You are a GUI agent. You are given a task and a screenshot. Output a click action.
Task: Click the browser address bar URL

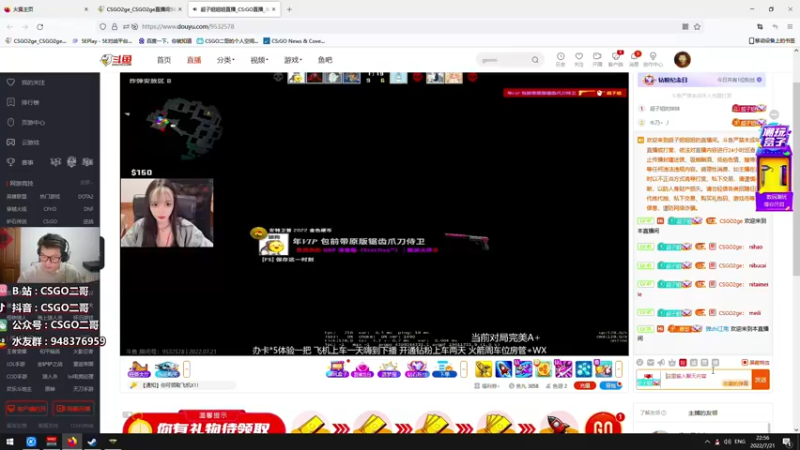click(x=188, y=27)
